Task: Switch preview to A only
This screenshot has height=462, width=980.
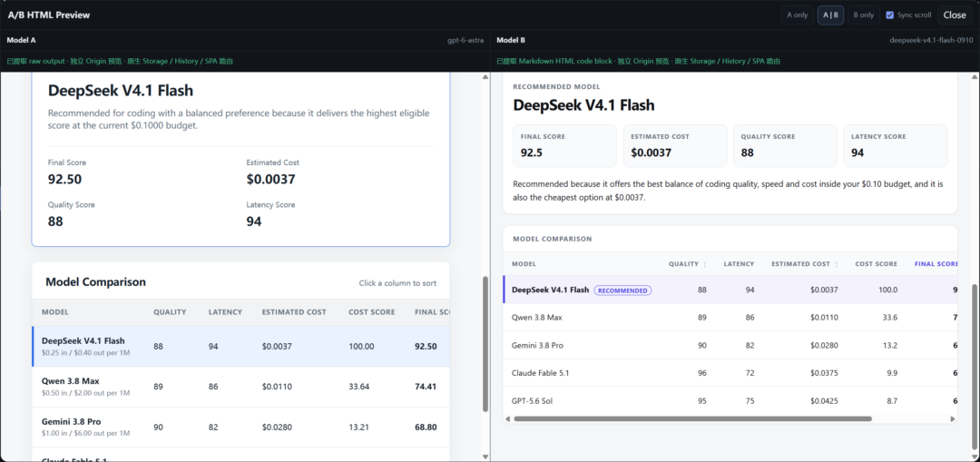Action: click(x=797, y=15)
